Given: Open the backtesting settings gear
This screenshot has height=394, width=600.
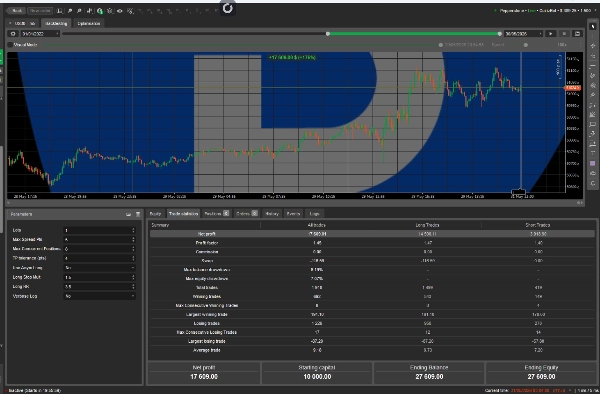Looking at the screenshot, I should coord(13,34).
